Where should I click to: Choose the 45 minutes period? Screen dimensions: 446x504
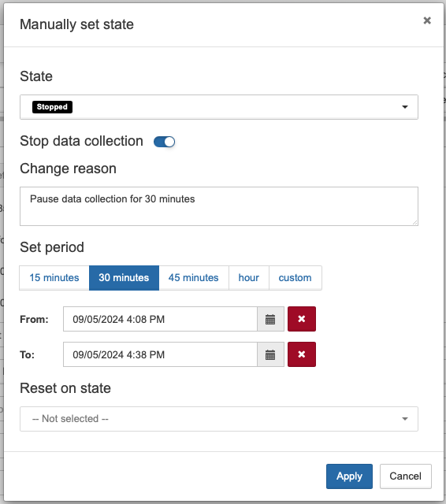(x=194, y=278)
